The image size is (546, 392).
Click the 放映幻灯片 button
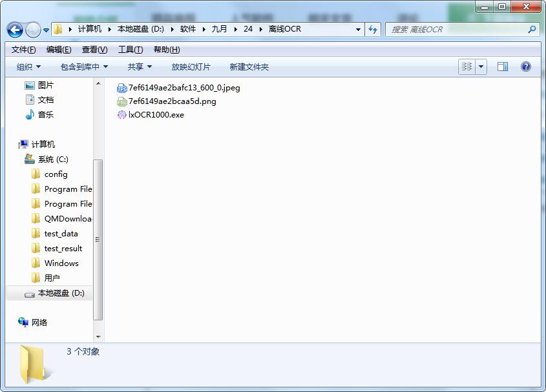191,67
